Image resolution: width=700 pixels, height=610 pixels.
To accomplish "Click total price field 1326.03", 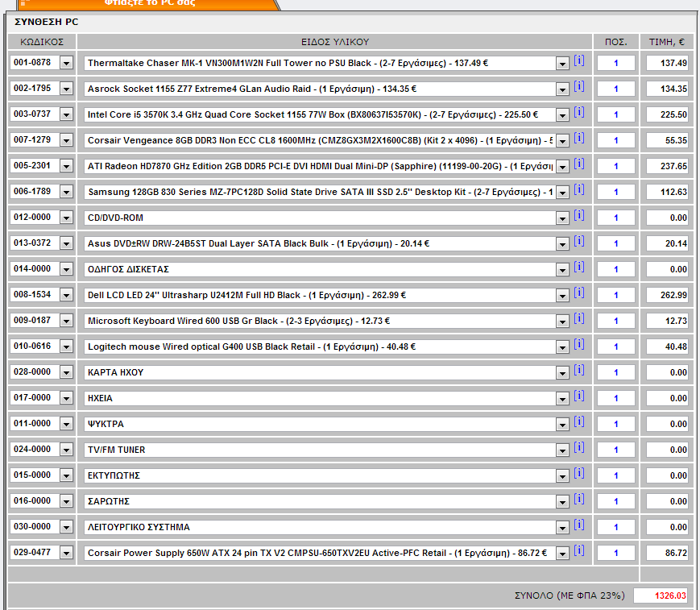I will [x=661, y=595].
